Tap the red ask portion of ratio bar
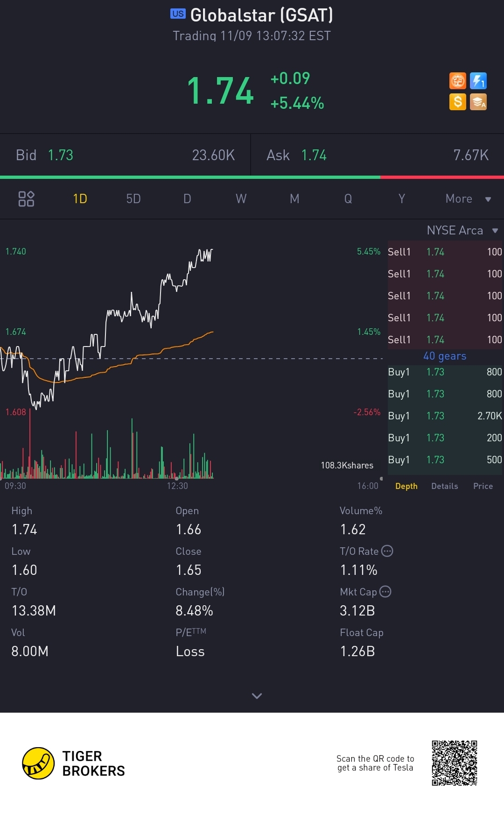The height and width of the screenshot is (814, 504). pyautogui.click(x=442, y=177)
